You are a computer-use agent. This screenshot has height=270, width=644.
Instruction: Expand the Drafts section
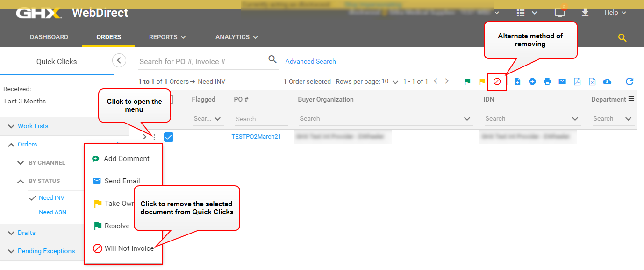[x=27, y=233]
